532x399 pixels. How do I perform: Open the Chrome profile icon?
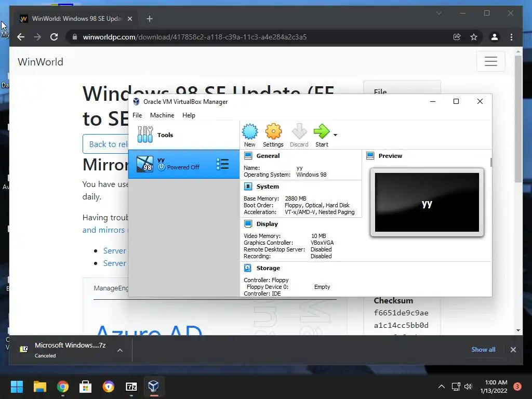click(495, 37)
